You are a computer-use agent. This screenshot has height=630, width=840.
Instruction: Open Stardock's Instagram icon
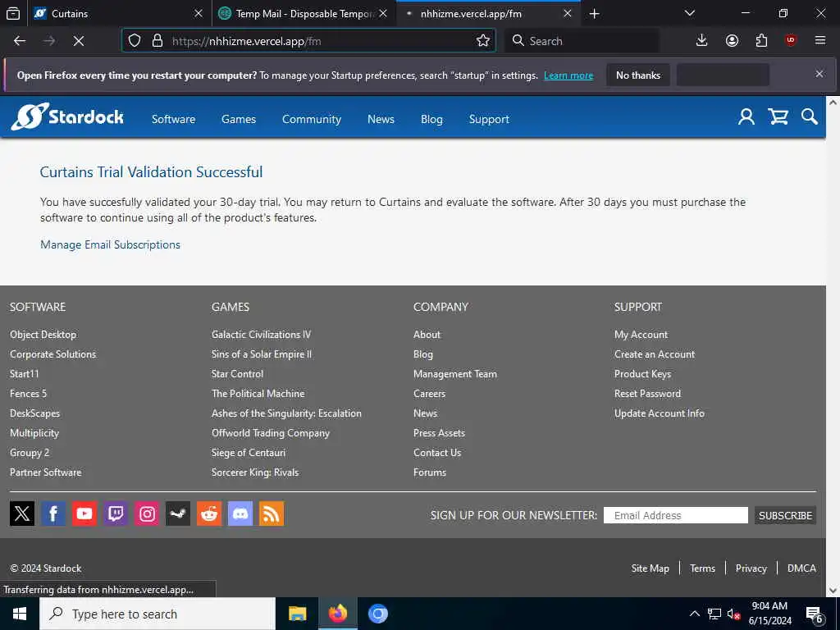[147, 514]
